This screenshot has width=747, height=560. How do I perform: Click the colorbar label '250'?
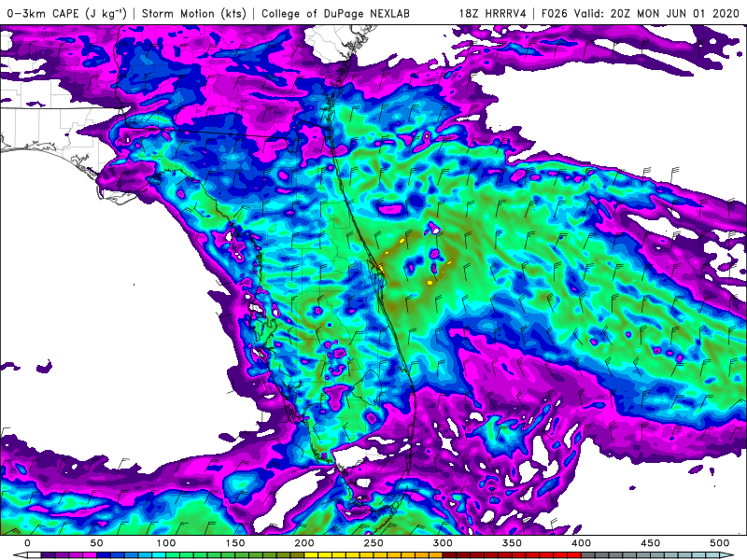click(373, 543)
